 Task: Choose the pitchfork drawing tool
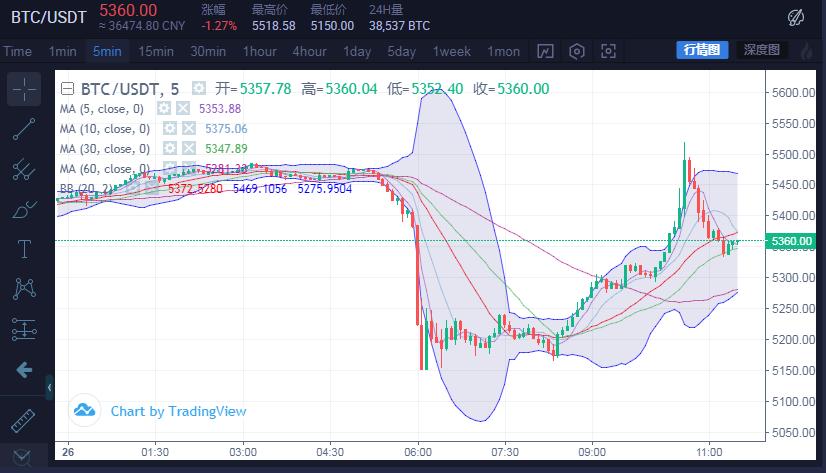coord(25,169)
